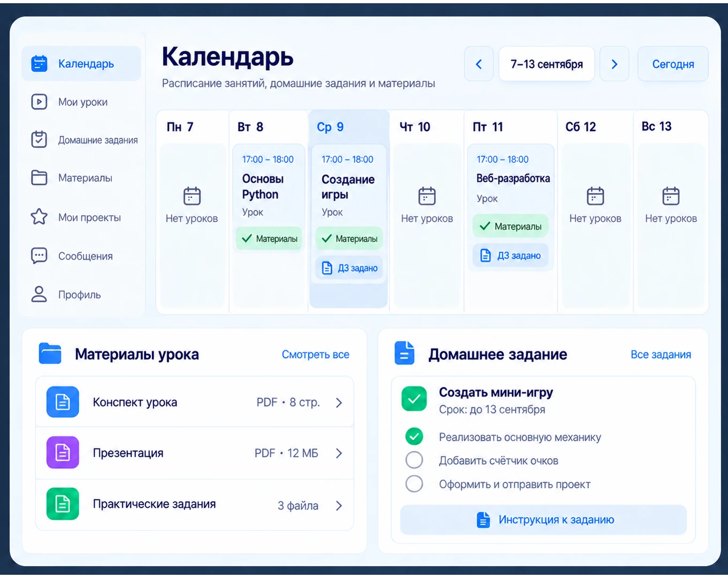The image size is (728, 578).
Task: Click the blue document icon for Конспект урока
Action: [x=63, y=402]
